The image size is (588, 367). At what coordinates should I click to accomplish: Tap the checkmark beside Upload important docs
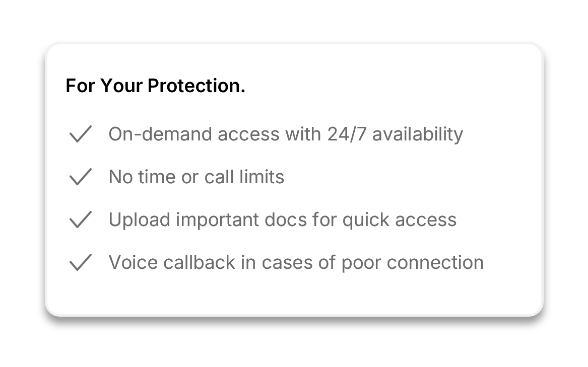pyautogui.click(x=80, y=220)
